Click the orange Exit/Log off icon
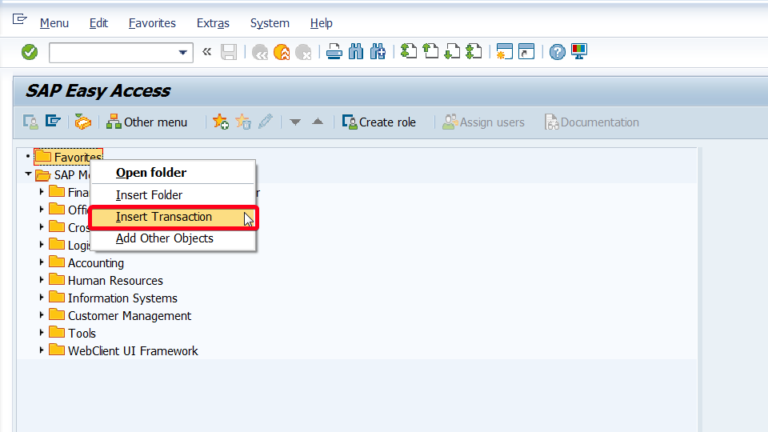Screen dimensions: 768x432 pyautogui.click(x=282, y=52)
